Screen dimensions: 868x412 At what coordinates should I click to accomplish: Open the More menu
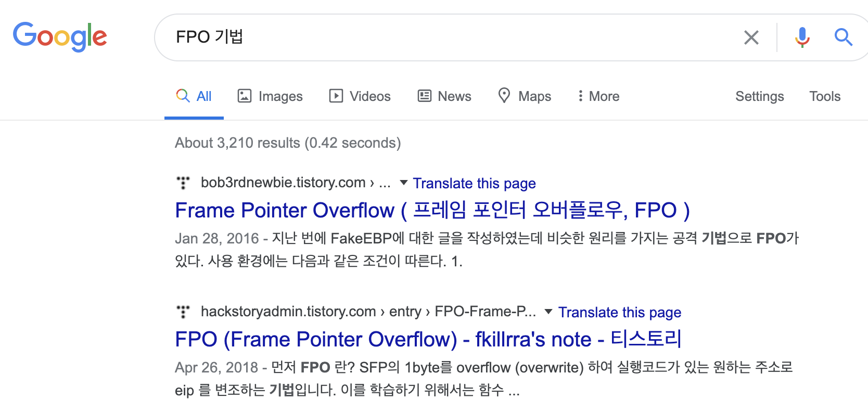pos(598,96)
